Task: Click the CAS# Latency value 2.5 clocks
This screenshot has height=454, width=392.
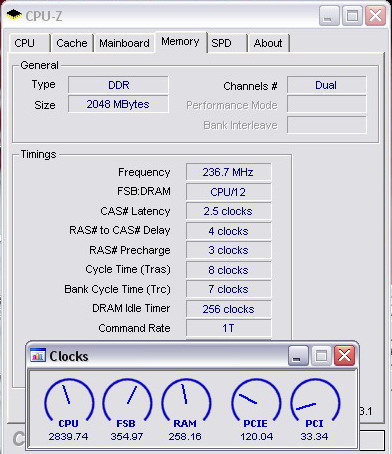Action: point(228,211)
